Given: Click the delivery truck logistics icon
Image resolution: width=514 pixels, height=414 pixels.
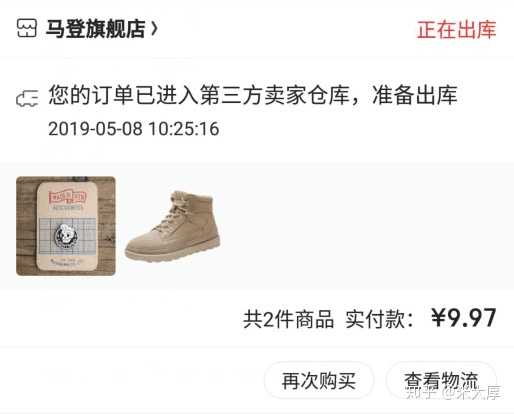Looking at the screenshot, I should pos(27,98).
